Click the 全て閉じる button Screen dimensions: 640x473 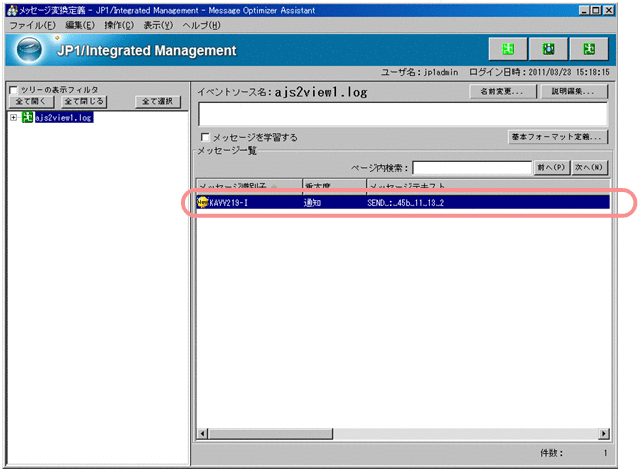click(x=84, y=101)
